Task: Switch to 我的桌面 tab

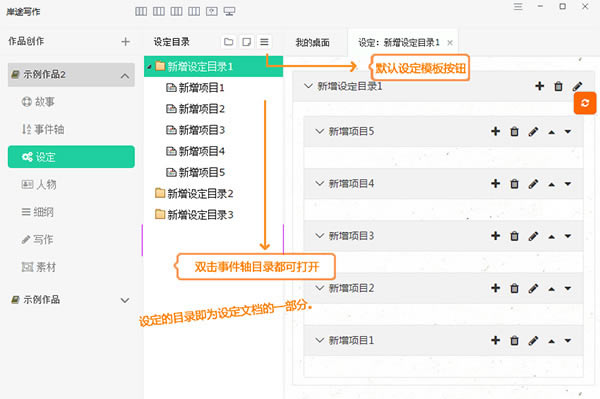Action: coord(312,42)
